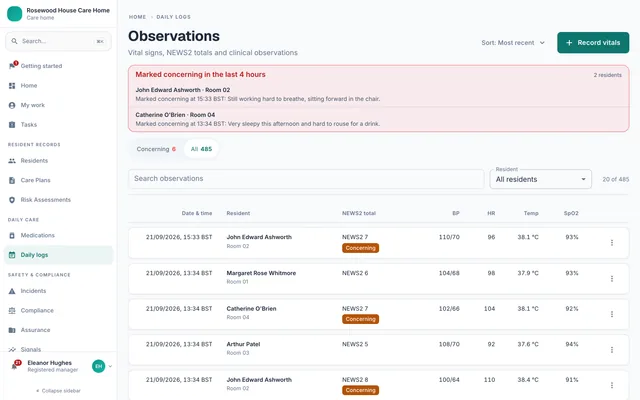This screenshot has height=400, width=640.
Task: Open row menu for Margaret Rose Whitmore observation
Action: [x=611, y=279]
